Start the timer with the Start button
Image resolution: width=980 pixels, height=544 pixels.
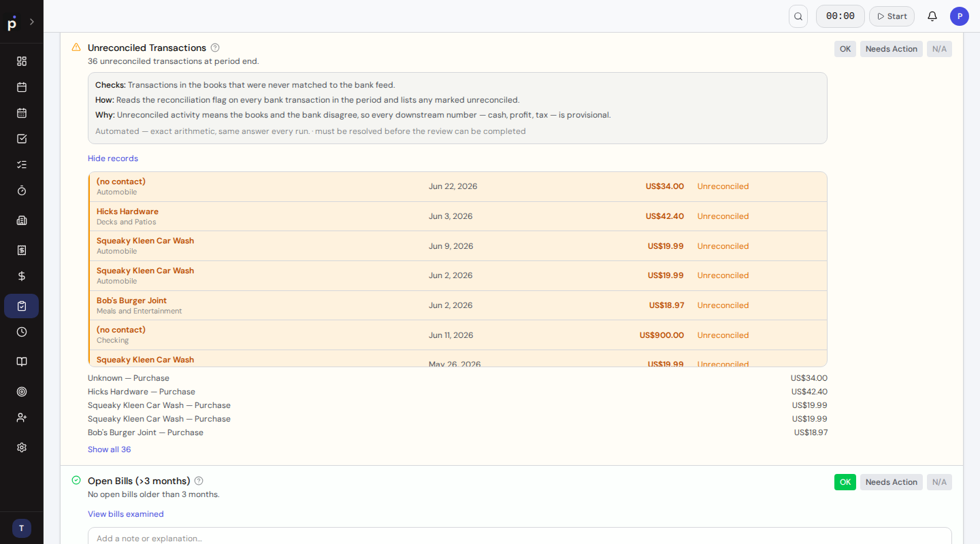coord(892,16)
